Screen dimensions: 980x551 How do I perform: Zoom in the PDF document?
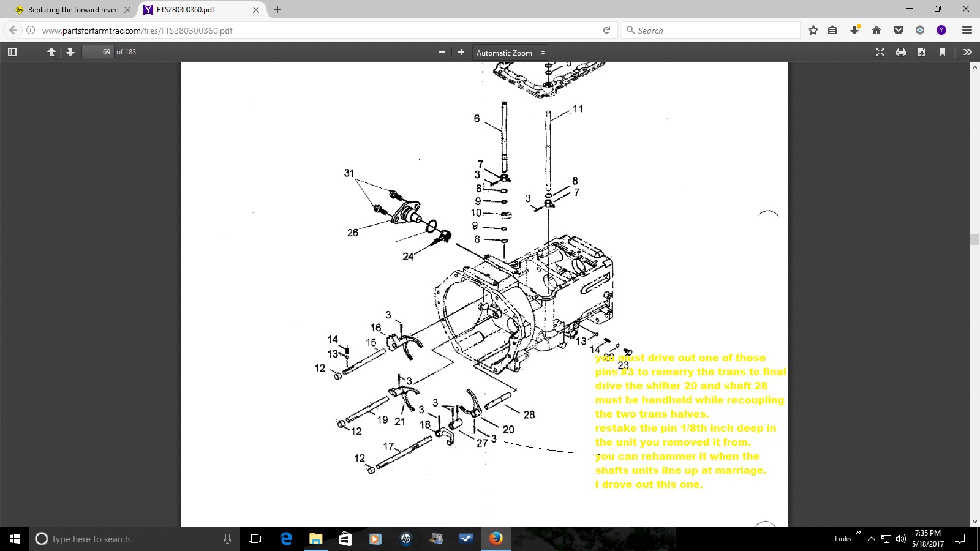tap(461, 52)
